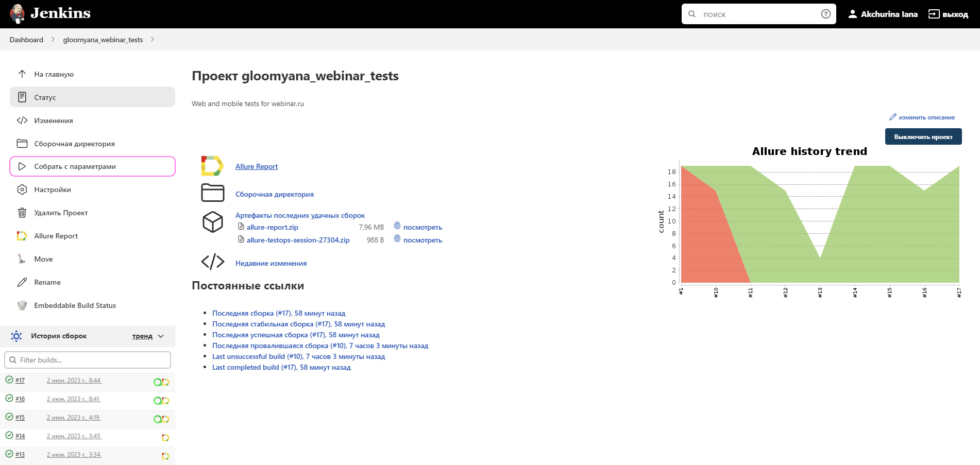The height and width of the screenshot is (465, 980).
Task: Click the Allure badge icon on build #14 row
Action: pos(165,438)
